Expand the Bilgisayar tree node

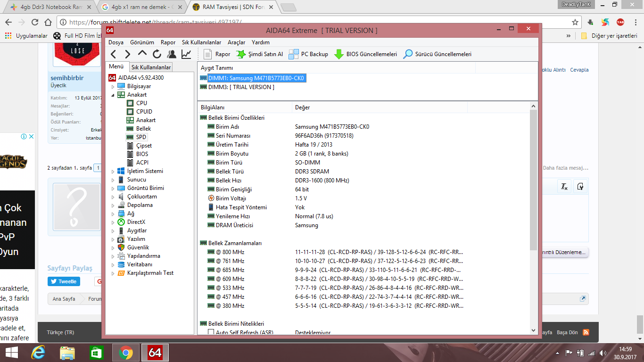(x=113, y=87)
